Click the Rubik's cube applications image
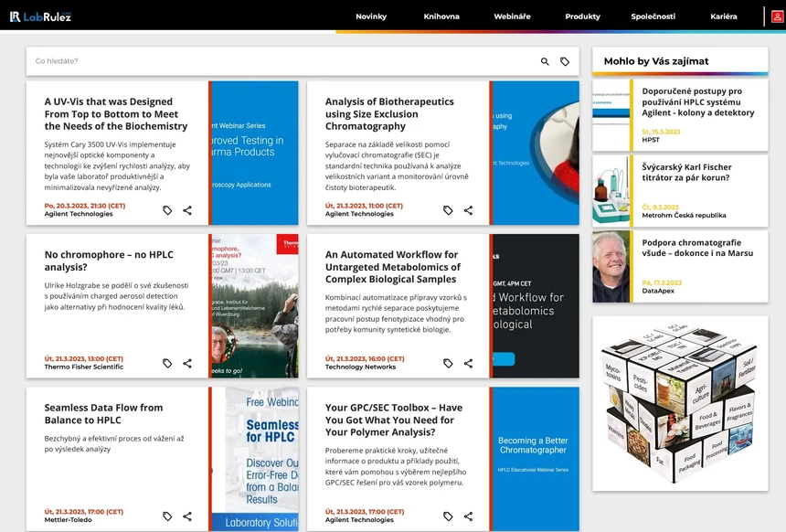 pyautogui.click(x=680, y=404)
